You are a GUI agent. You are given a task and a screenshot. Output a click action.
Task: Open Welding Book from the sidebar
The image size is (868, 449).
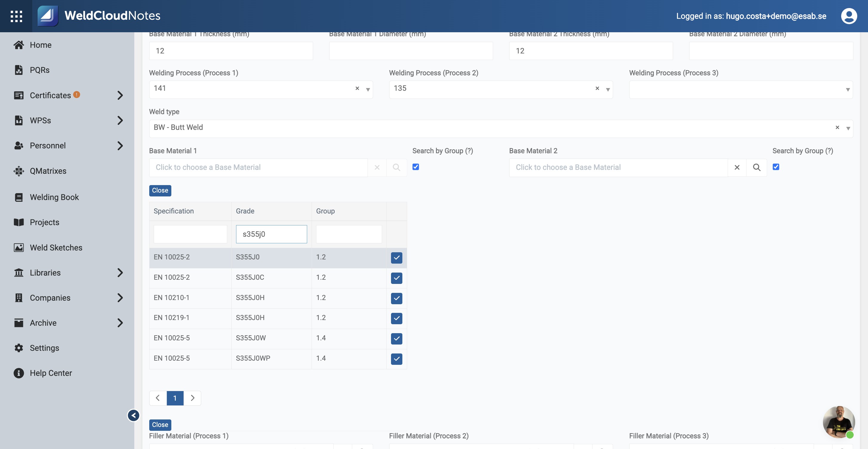click(x=54, y=197)
